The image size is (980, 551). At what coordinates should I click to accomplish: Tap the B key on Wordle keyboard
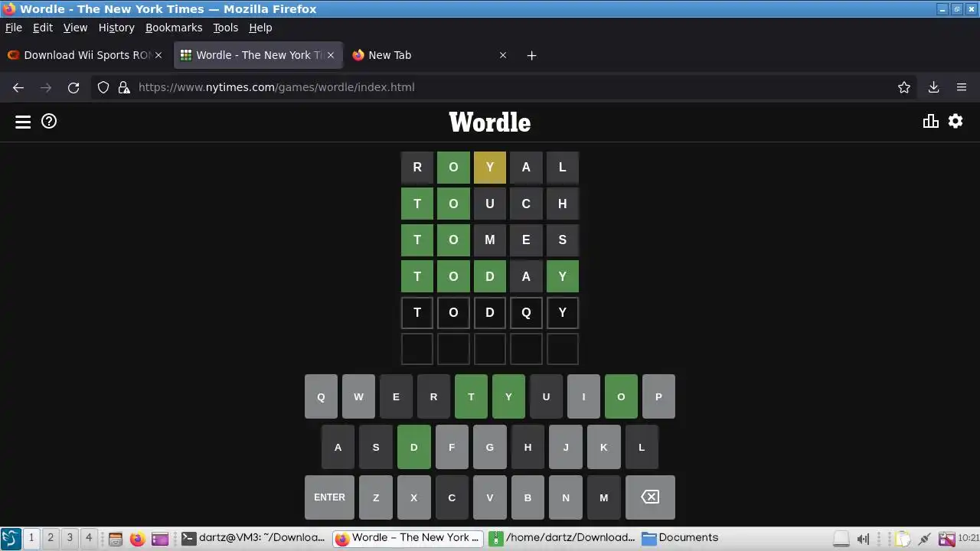pos(528,497)
